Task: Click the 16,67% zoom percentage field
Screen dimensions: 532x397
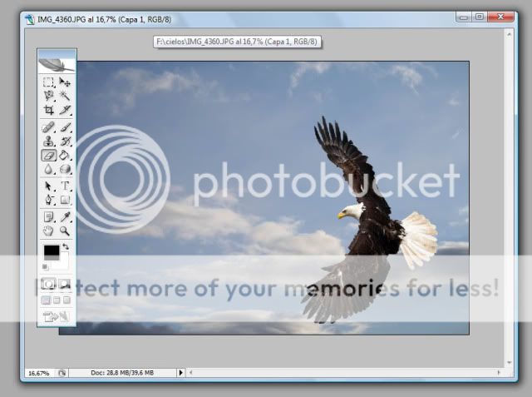Action: (x=39, y=373)
